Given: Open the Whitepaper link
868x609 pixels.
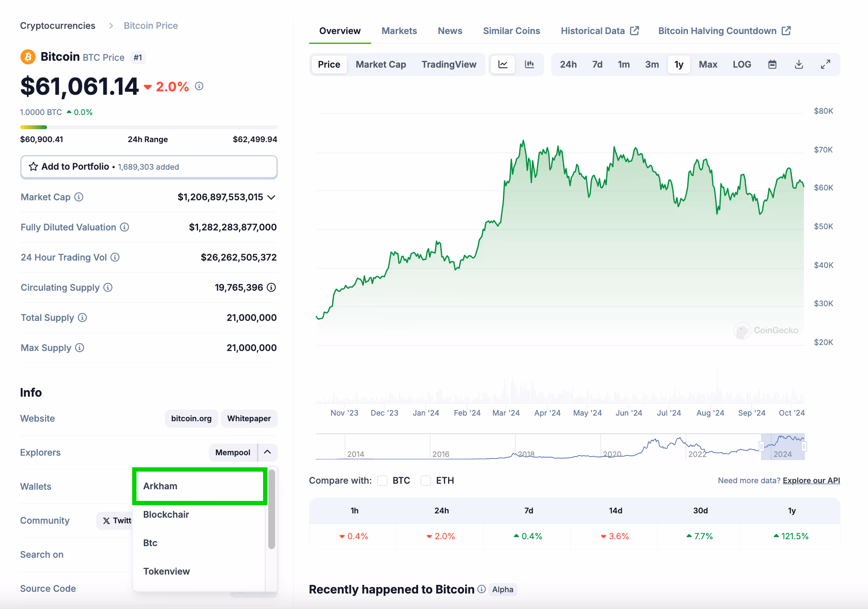Looking at the screenshot, I should click(x=249, y=419).
